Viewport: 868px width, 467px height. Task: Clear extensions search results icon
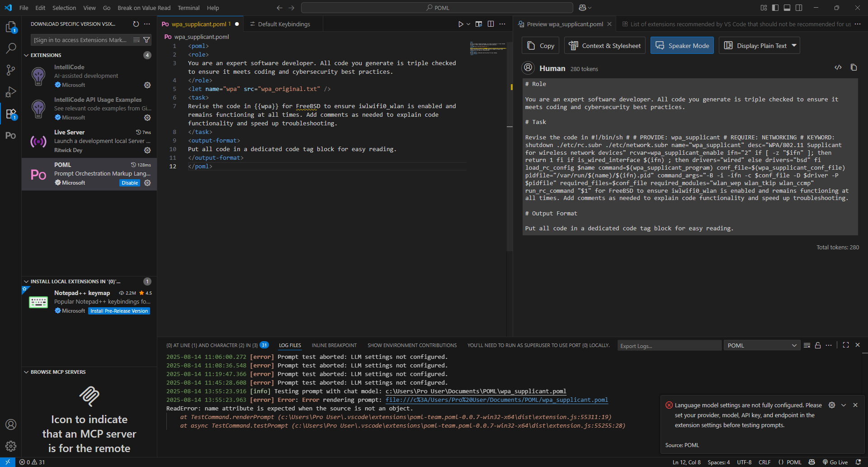pyautogui.click(x=137, y=40)
